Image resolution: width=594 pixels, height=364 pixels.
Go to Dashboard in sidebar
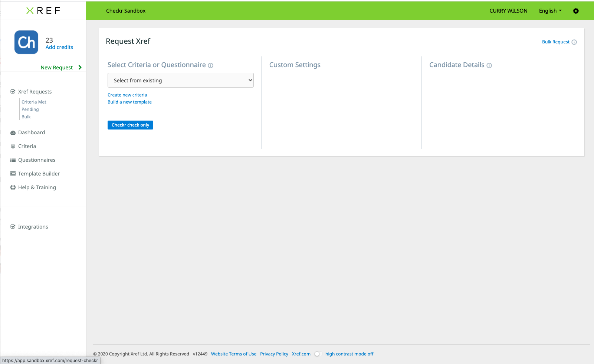(32, 132)
